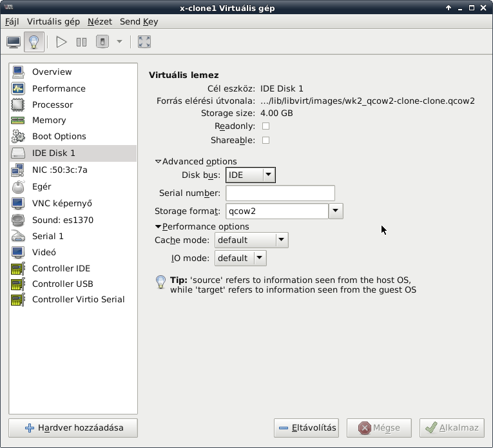Collapse the Advanced options section
Screen dimensions: 493x448
click(x=159, y=162)
